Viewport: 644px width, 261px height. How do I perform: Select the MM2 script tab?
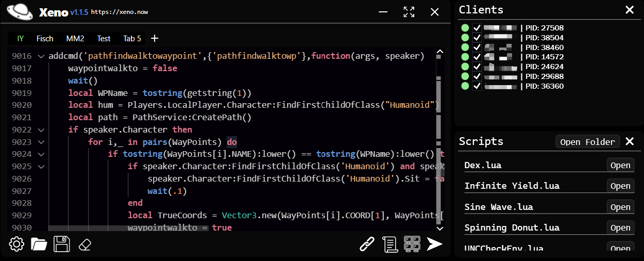pos(75,39)
